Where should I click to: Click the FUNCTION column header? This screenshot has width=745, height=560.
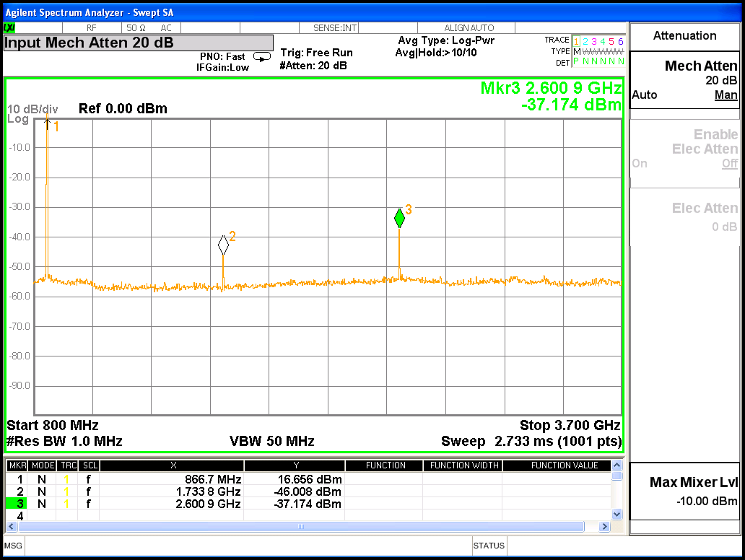[x=385, y=465]
